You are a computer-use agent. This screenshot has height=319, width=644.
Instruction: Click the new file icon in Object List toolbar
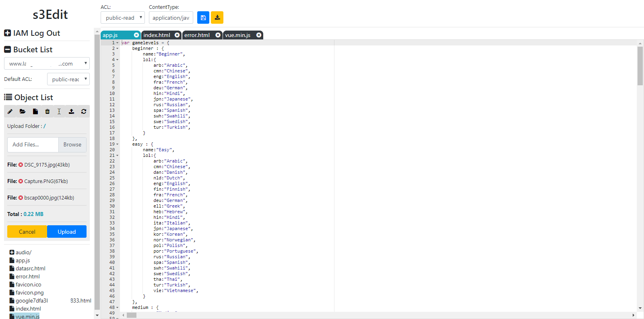point(35,111)
